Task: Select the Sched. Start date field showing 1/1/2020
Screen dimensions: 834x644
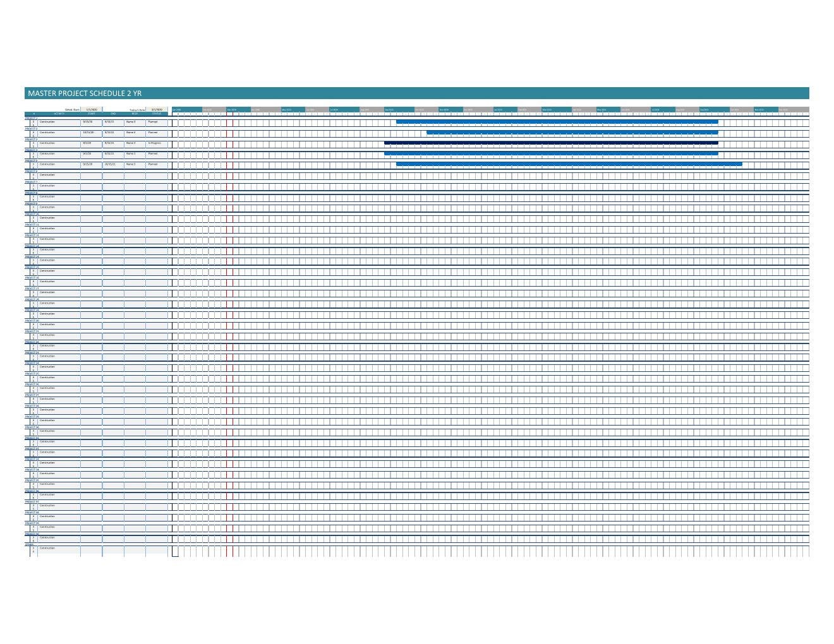Action: (92, 109)
